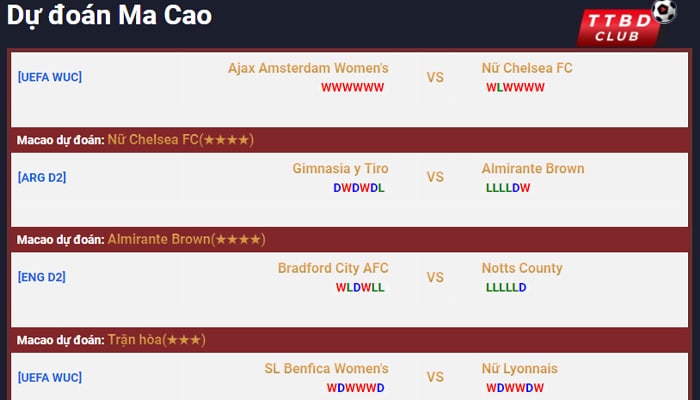Screen dimensions: 700x400
Task: Click Notts County team name
Action: [x=522, y=268]
